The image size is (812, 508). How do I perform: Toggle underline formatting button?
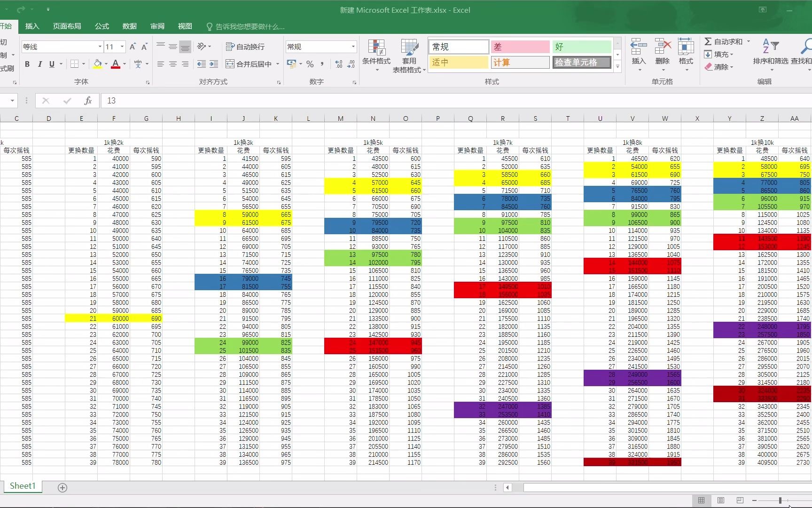click(52, 64)
